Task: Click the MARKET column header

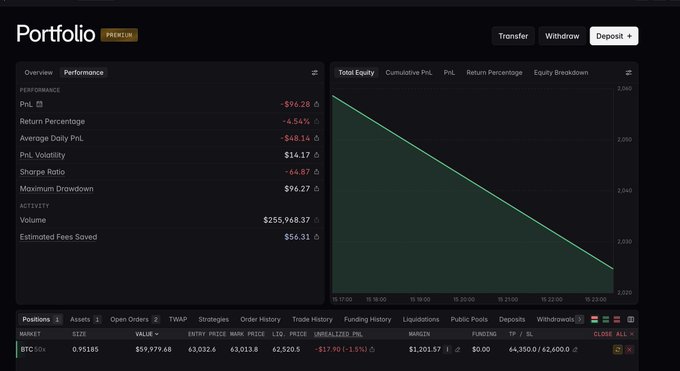Action: point(30,334)
